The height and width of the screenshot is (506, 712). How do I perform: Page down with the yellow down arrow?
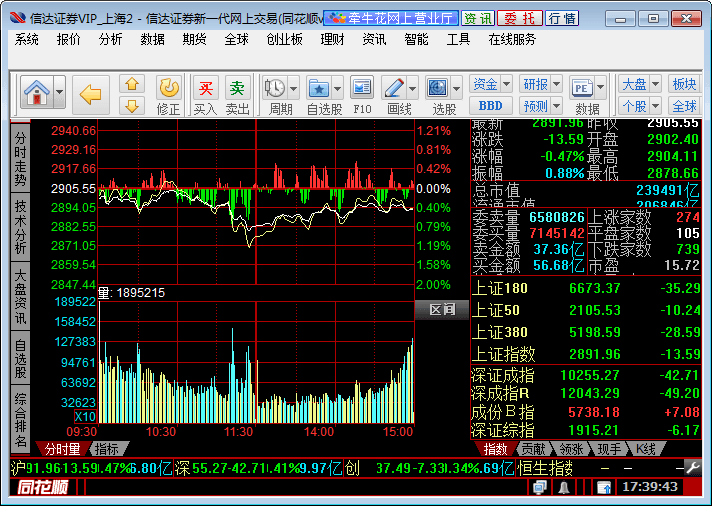point(132,106)
